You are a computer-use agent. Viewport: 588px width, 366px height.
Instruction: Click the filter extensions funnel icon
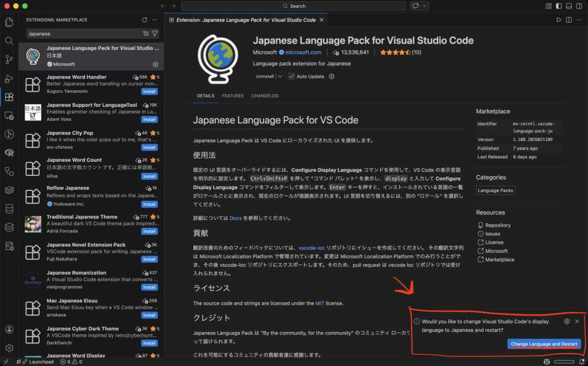click(155, 33)
